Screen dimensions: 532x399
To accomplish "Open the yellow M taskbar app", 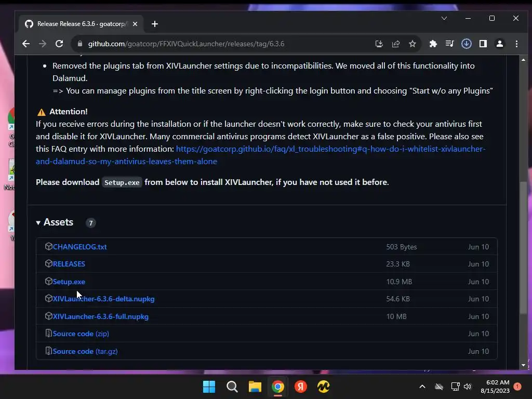I will pyautogui.click(x=323, y=387).
